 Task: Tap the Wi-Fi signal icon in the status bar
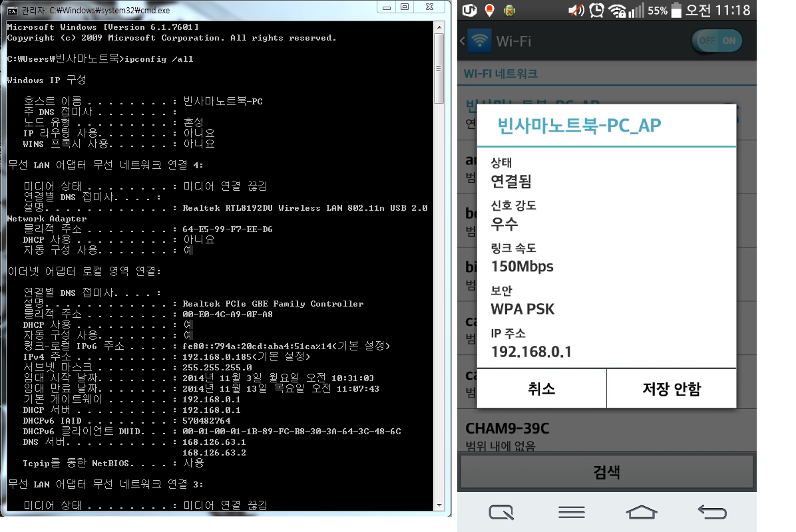[618, 10]
